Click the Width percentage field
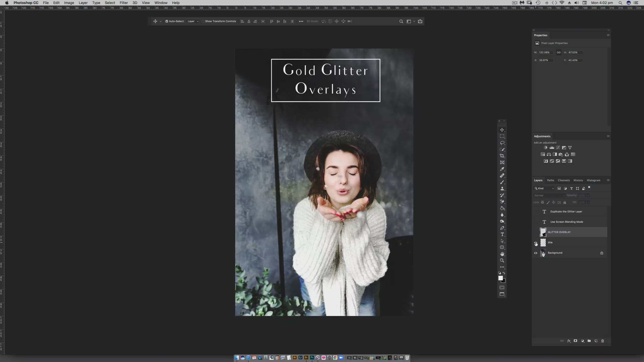This screenshot has width=644, height=362. 545,53
